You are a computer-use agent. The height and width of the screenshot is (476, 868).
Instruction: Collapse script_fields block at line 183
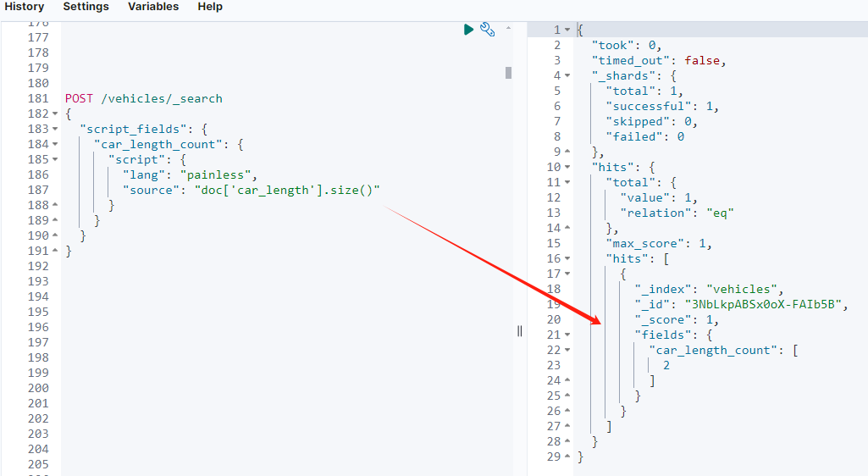click(55, 129)
